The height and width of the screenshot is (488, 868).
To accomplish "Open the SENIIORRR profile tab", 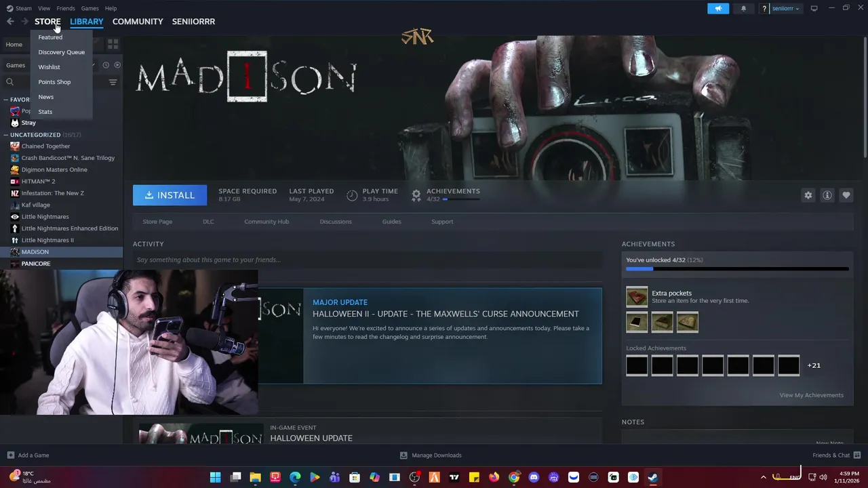I will (x=193, y=22).
